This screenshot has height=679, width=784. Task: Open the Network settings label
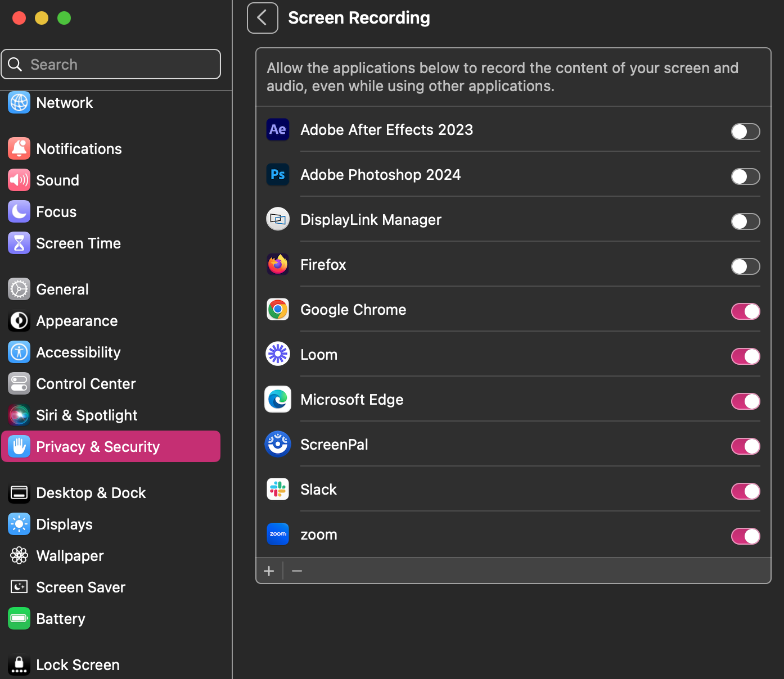click(x=65, y=103)
